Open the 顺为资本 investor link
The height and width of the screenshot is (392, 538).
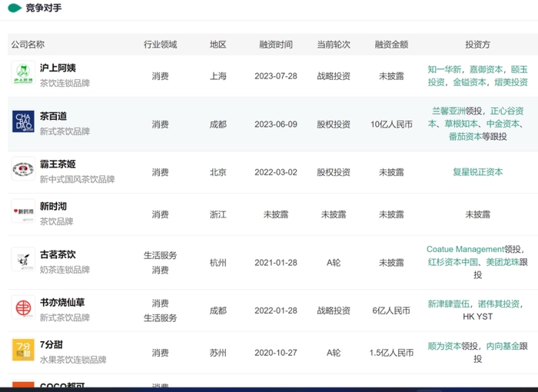coord(447,347)
